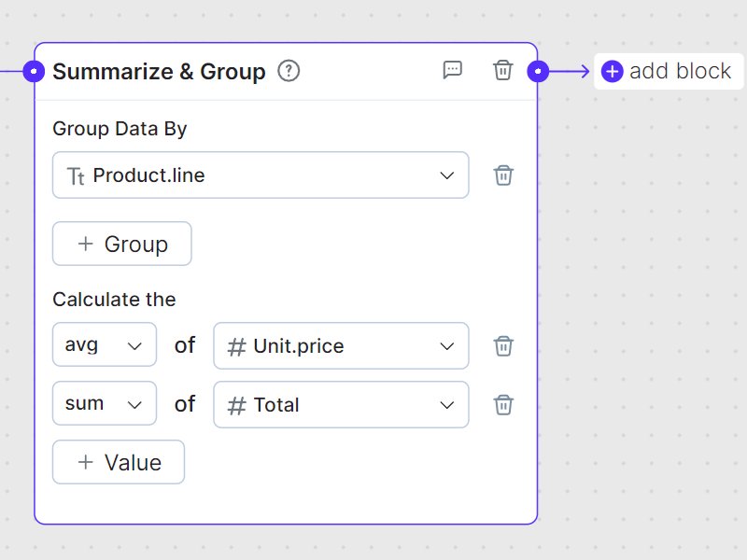
Task: Click the # number icon beside Unit.price
Action: [x=237, y=347]
